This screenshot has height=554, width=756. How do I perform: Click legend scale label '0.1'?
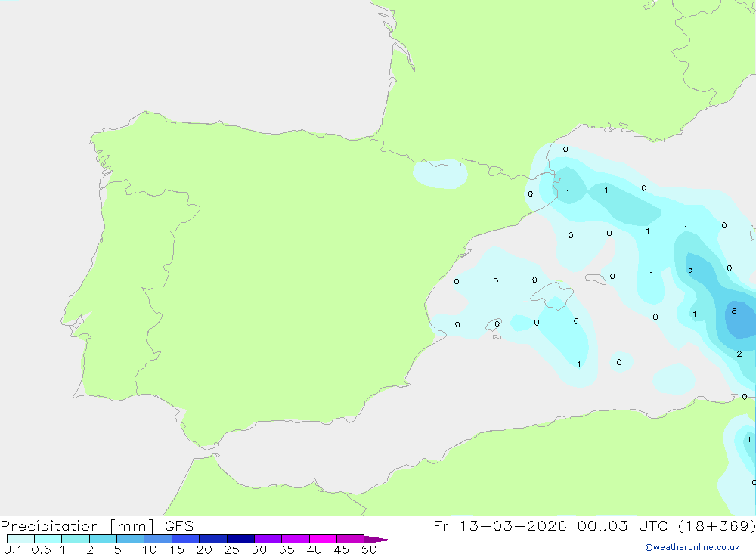click(x=13, y=549)
